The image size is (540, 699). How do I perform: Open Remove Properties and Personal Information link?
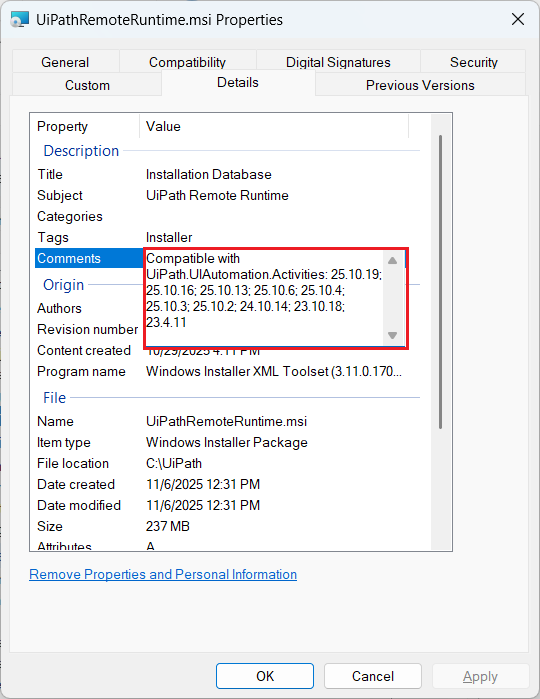[163, 574]
